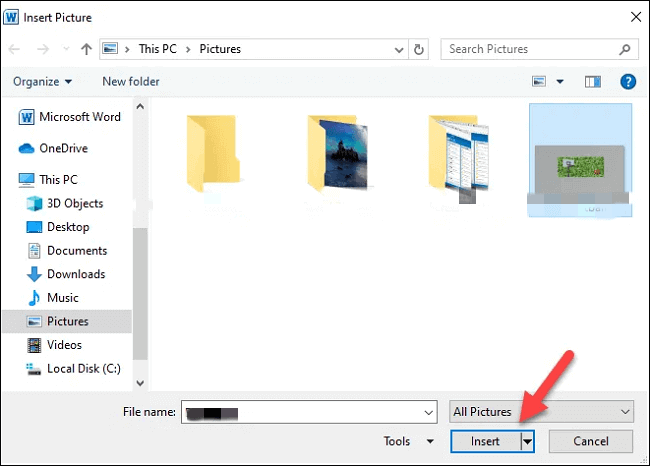
Task: Click the Refresh icon beside address bar
Action: click(419, 48)
